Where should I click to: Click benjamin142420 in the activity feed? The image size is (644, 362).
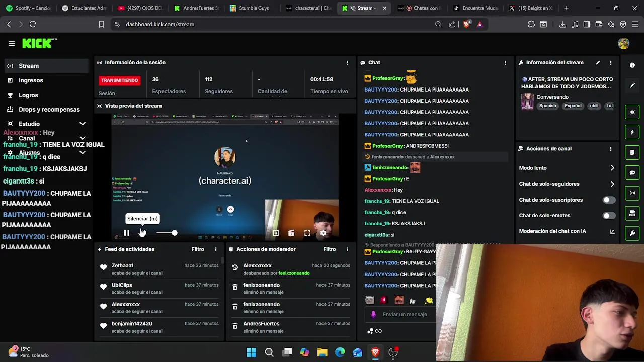pyautogui.click(x=132, y=324)
